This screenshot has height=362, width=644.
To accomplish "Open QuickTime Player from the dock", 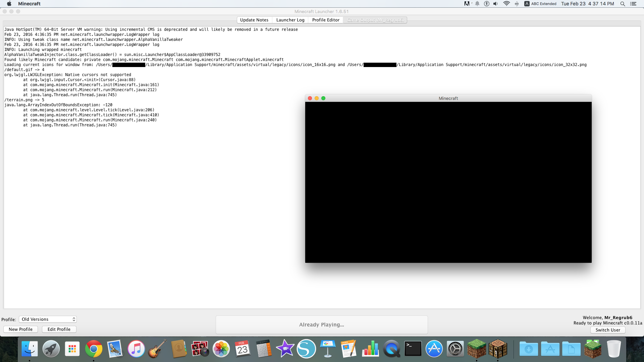I will [391, 349].
